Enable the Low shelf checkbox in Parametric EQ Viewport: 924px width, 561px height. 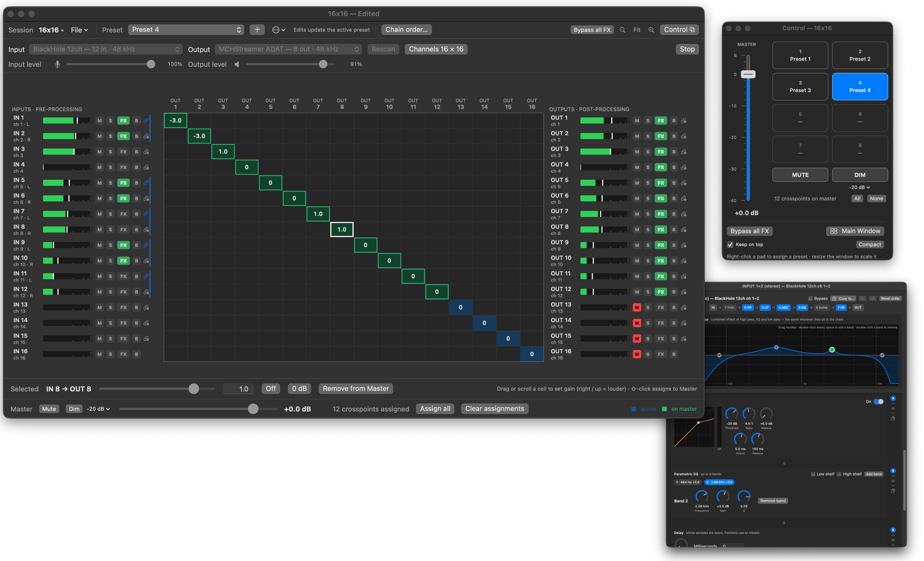click(813, 474)
